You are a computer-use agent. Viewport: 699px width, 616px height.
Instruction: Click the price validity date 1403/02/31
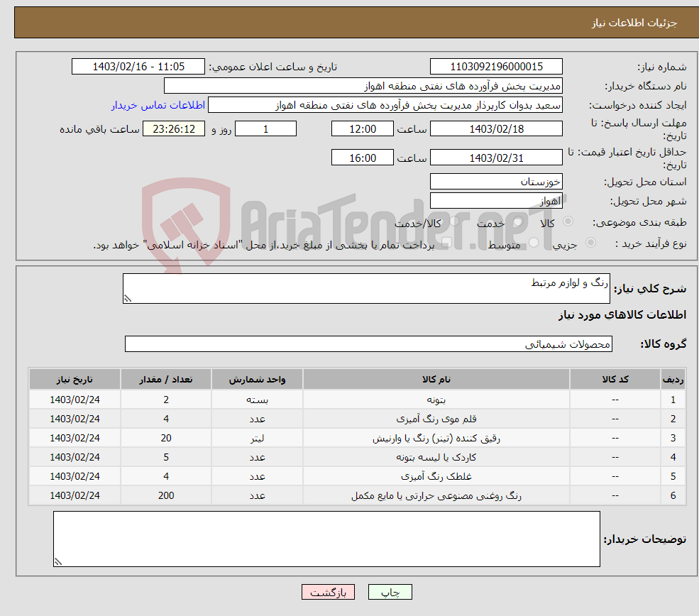pos(496,158)
